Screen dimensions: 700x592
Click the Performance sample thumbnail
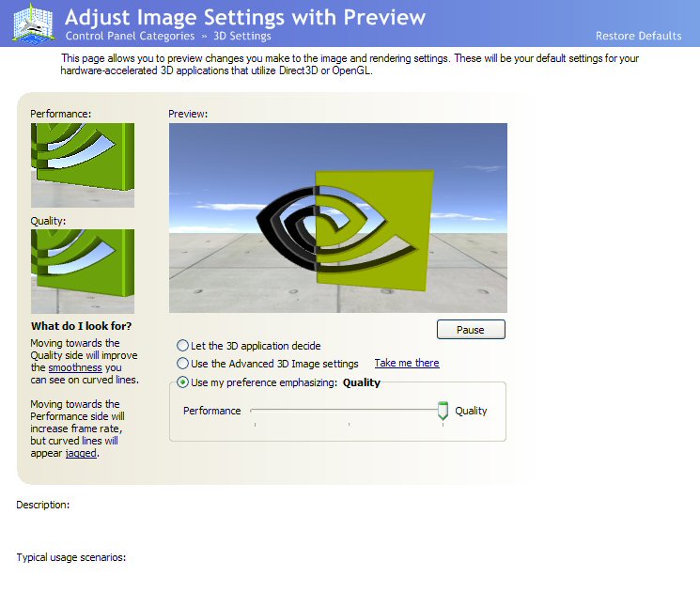coord(83,165)
